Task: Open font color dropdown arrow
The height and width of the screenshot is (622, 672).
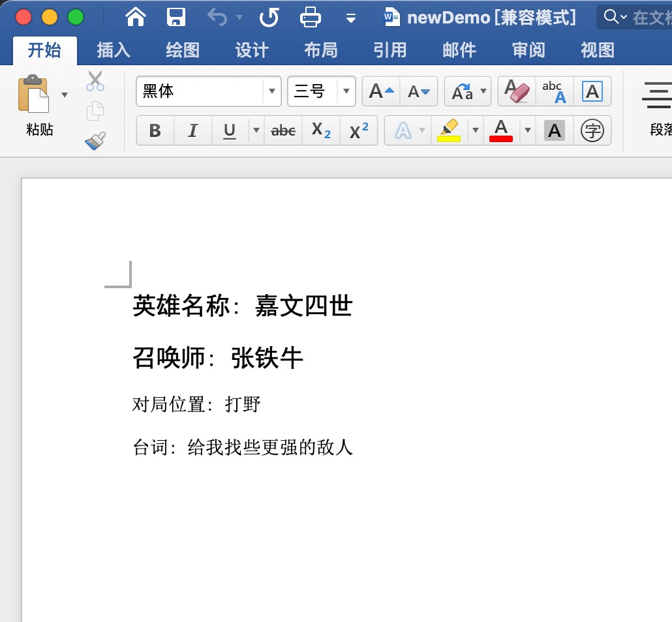Action: [528, 130]
